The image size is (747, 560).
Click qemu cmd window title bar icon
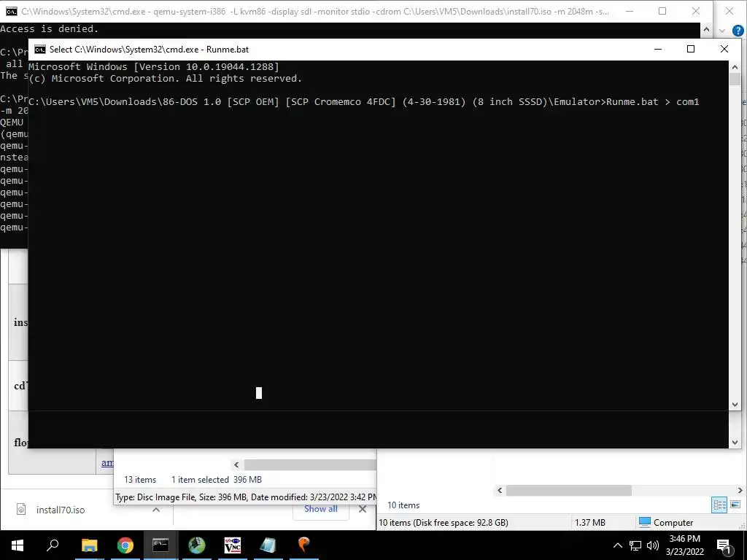tap(12, 12)
